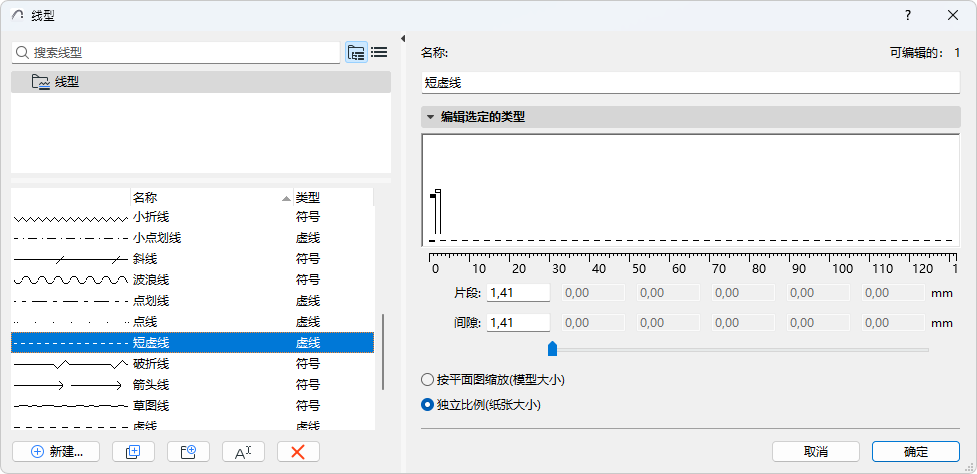Select the 波浪线 line type row

[193, 280]
